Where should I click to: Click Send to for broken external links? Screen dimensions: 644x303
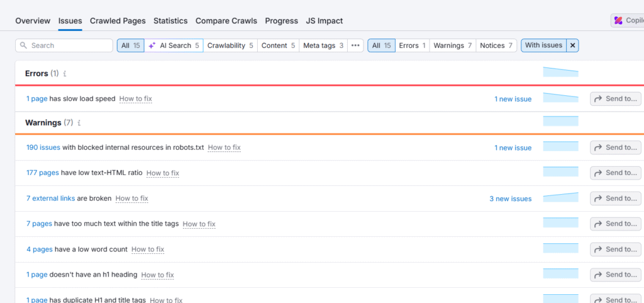(x=615, y=198)
